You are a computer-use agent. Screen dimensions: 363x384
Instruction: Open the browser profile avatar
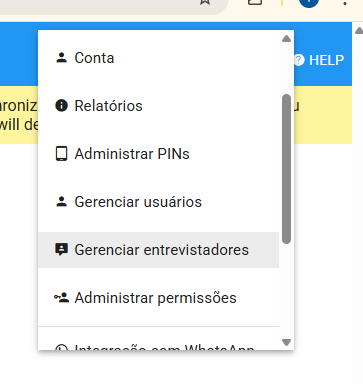[309, 3]
